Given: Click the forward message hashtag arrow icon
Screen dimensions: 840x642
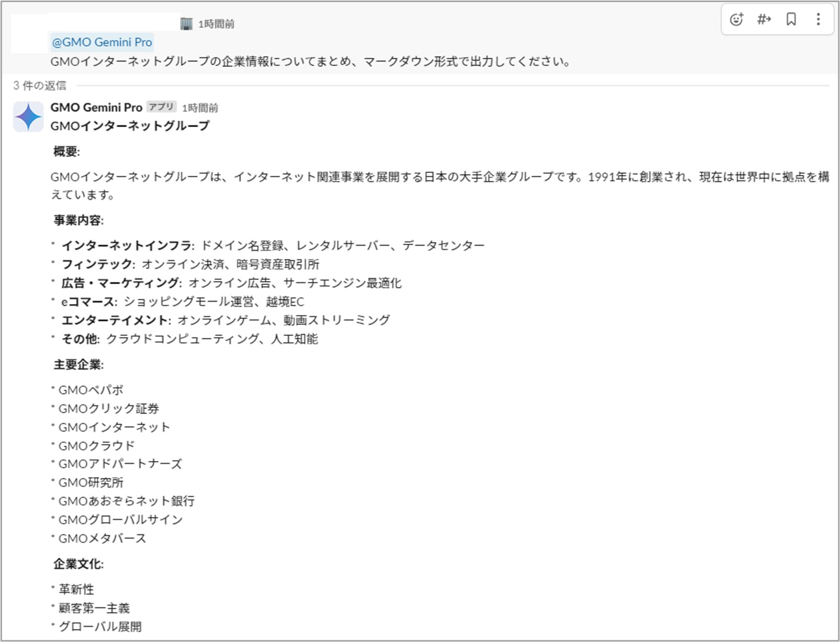Looking at the screenshot, I should pyautogui.click(x=764, y=19).
